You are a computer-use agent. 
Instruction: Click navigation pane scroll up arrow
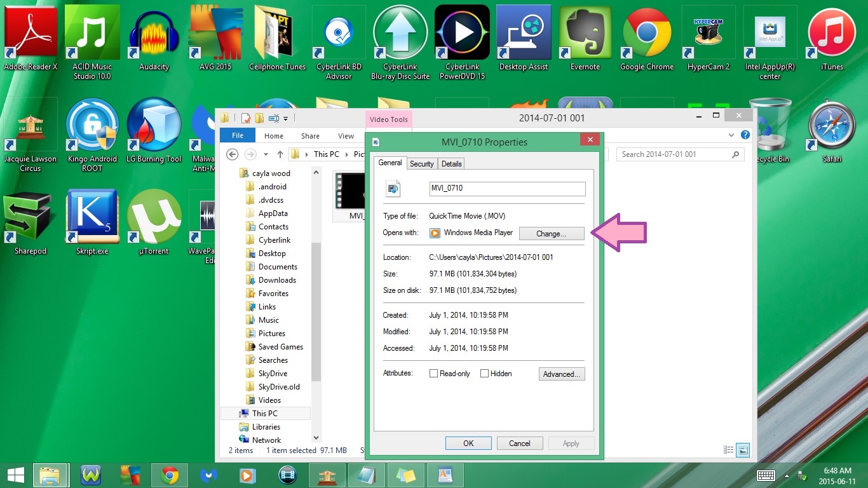tap(316, 172)
